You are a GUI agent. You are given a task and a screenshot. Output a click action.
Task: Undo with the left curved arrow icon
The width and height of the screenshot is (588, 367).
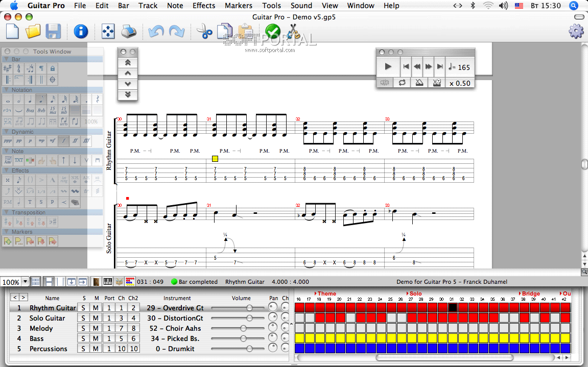[x=156, y=32]
